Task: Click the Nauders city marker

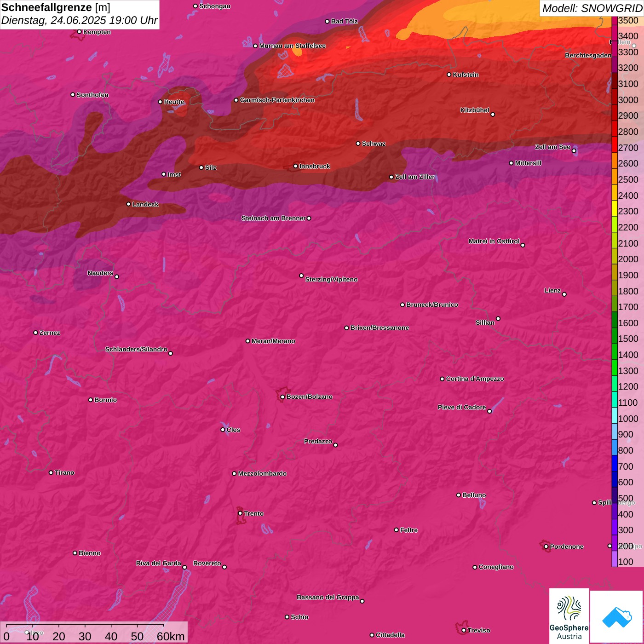Action: 117,277
